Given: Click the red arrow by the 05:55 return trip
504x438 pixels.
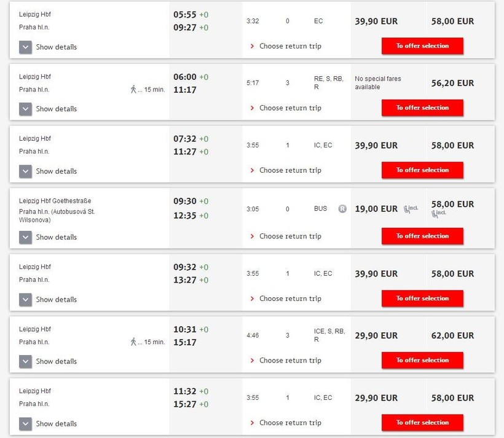Looking at the screenshot, I should (252, 46).
